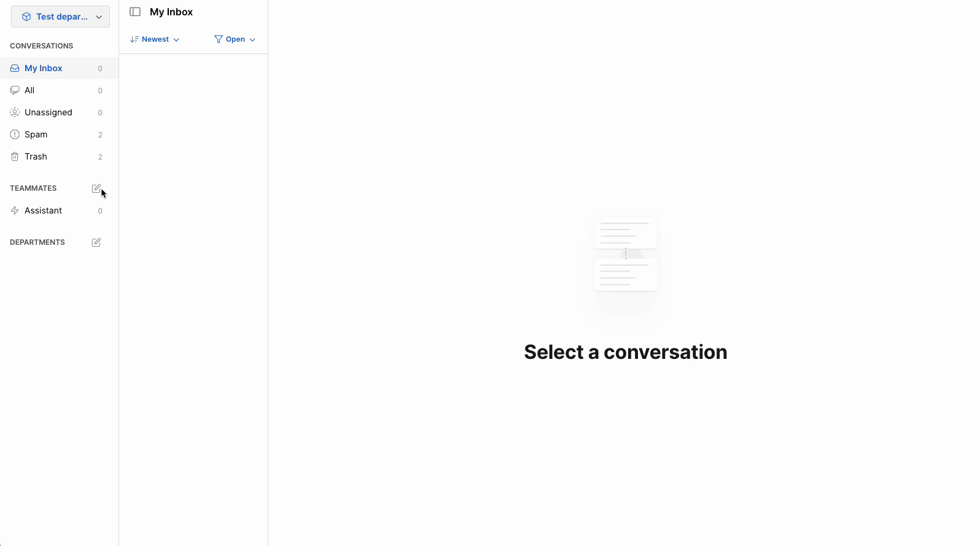Go to Unassigned conversations
Image resolution: width=980 pixels, height=546 pixels.
[49, 112]
